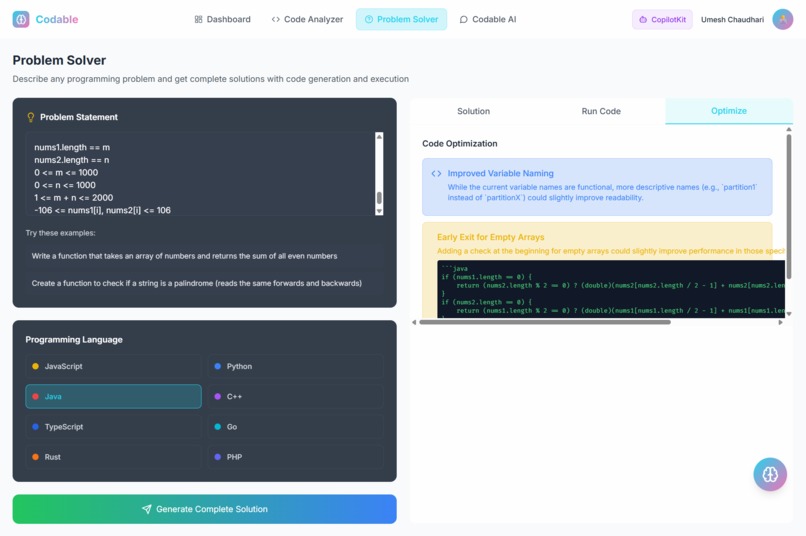Screen dimensions: 806x536
Task: Click the 'Try these examples:' label
Action: pos(60,233)
